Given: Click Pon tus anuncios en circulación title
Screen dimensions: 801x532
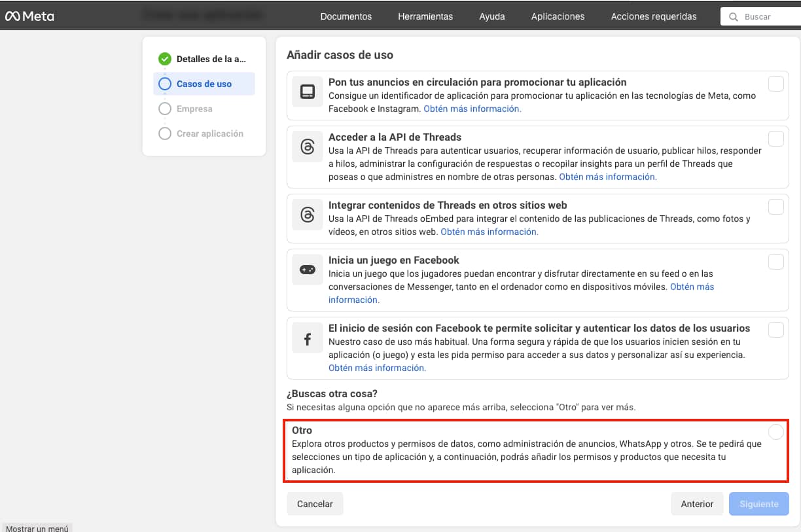Looking at the screenshot, I should coord(478,82).
